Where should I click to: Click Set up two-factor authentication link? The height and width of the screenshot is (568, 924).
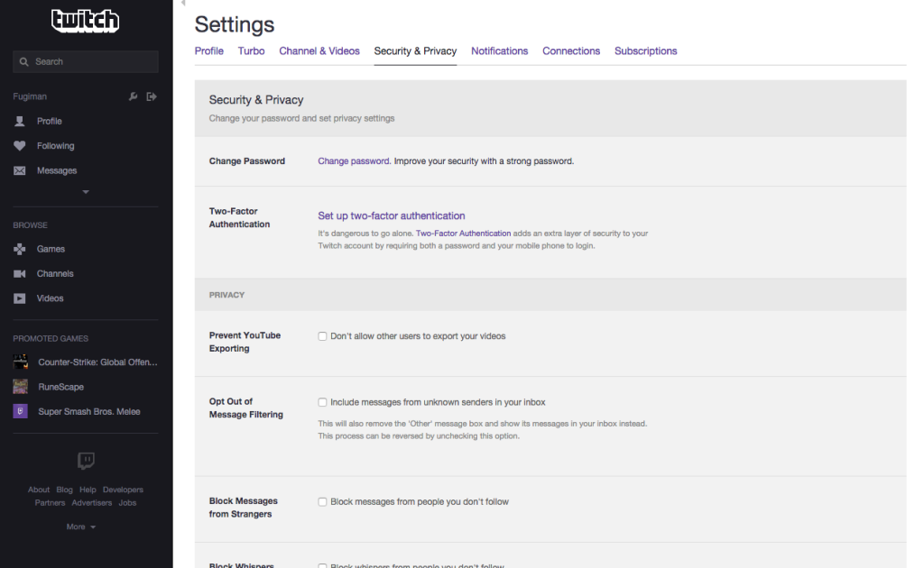(392, 216)
